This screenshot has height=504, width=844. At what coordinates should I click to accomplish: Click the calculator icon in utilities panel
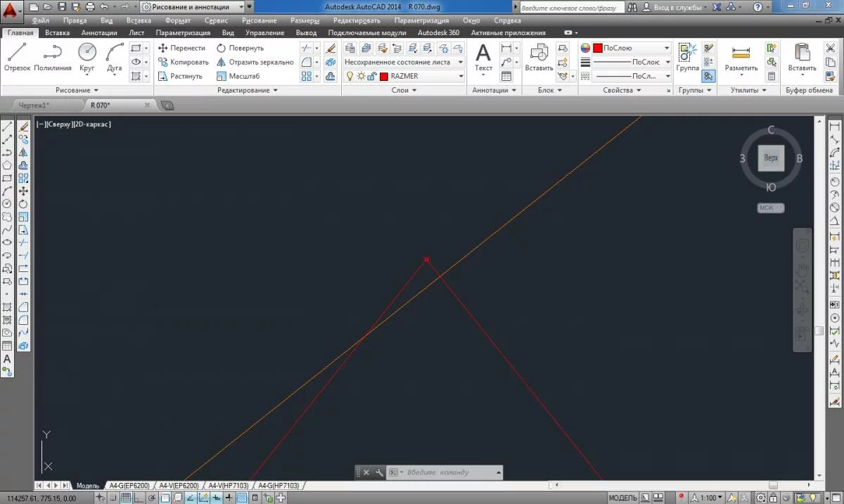pos(772,77)
